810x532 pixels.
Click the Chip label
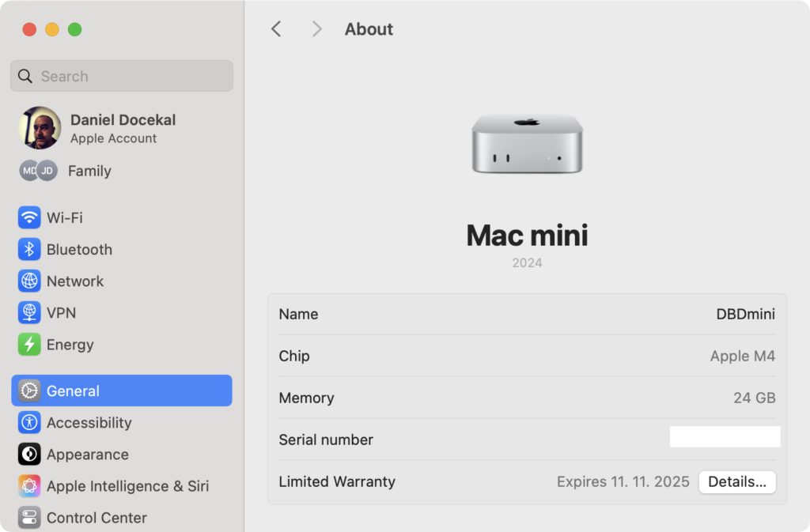tap(294, 356)
